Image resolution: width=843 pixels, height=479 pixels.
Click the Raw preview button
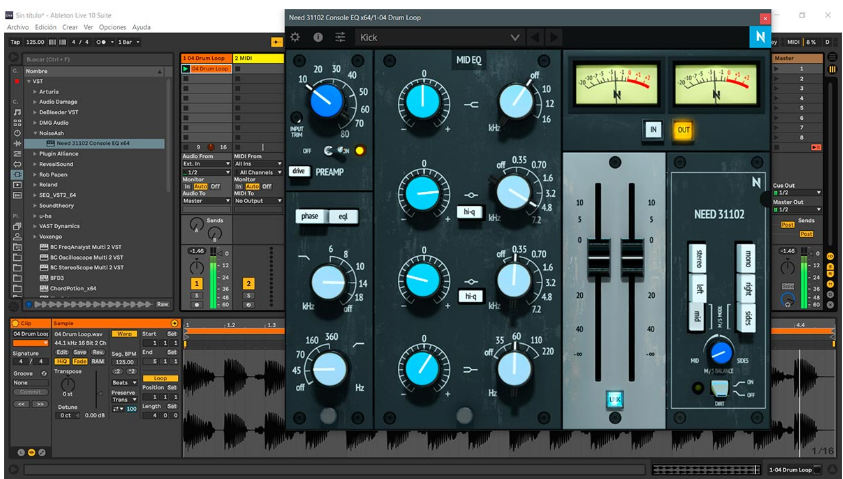[162, 304]
